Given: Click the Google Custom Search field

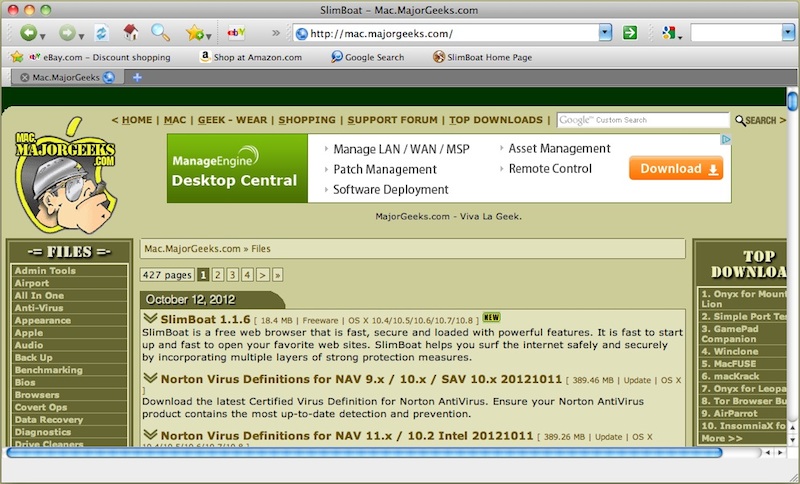Looking at the screenshot, I should click(642, 120).
